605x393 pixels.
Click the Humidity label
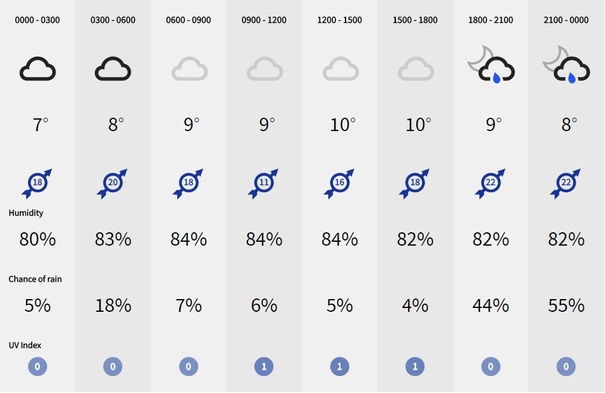click(26, 213)
